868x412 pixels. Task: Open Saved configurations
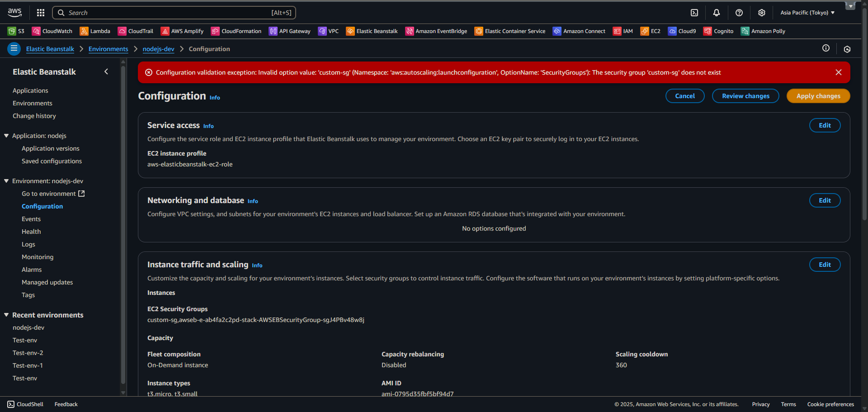52,161
